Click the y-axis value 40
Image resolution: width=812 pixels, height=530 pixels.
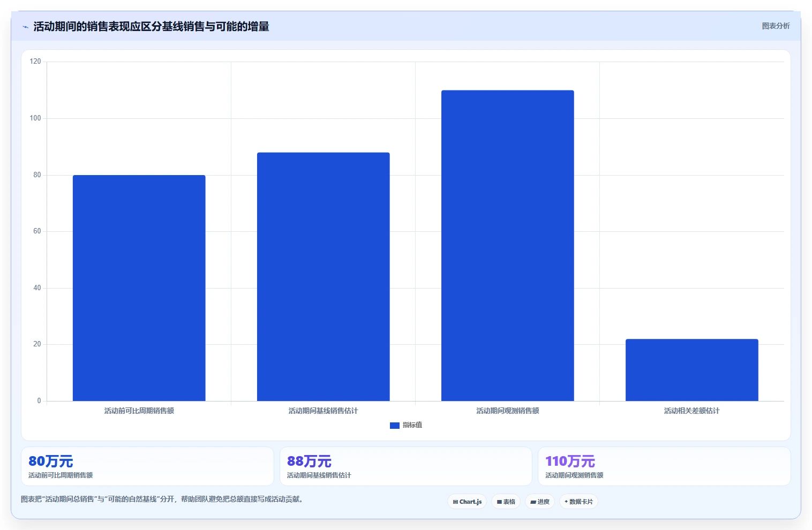(37, 288)
